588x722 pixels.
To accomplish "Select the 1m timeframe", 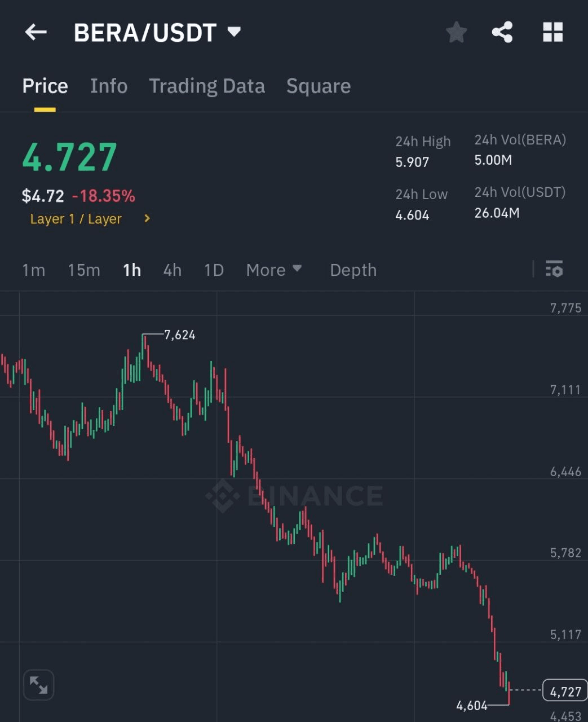I will [33, 270].
